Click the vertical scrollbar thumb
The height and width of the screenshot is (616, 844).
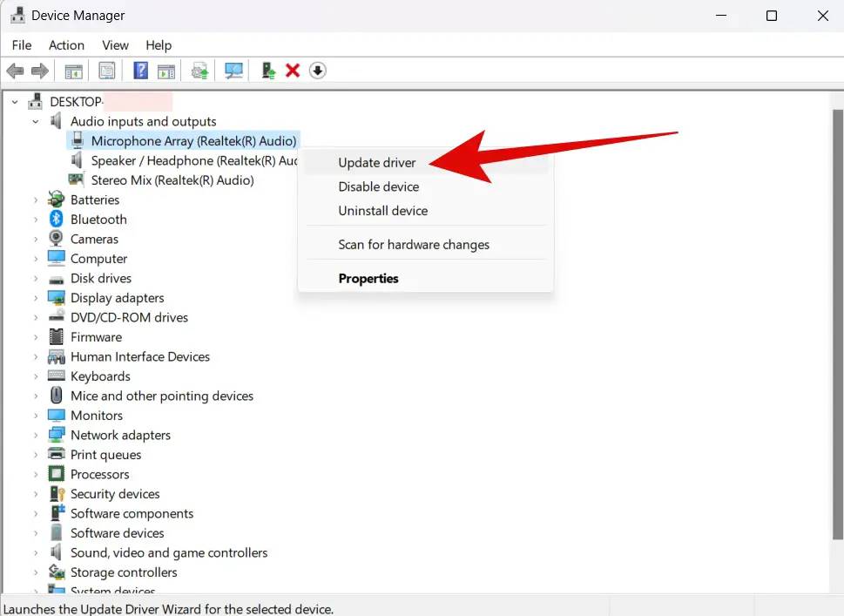[x=837, y=324]
